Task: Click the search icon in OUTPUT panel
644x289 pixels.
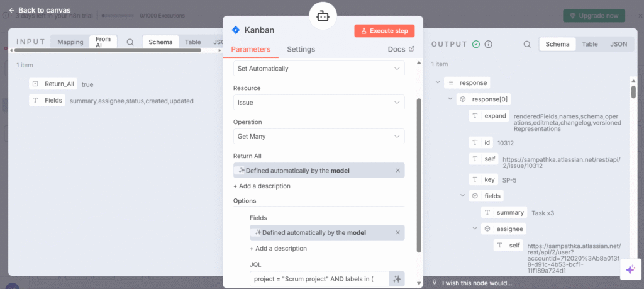Action: [x=527, y=44]
